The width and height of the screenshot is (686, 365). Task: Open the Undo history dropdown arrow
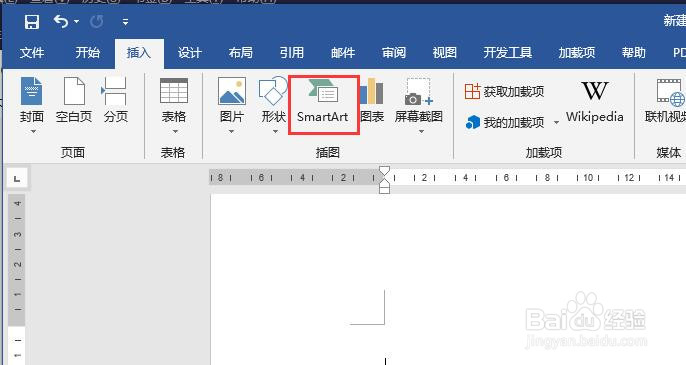(77, 21)
